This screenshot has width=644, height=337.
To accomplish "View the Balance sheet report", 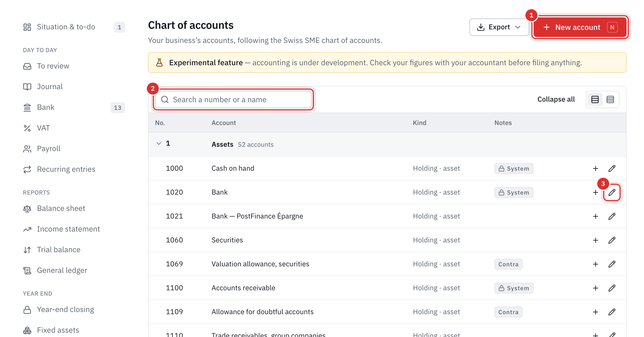I will tap(74, 208).
